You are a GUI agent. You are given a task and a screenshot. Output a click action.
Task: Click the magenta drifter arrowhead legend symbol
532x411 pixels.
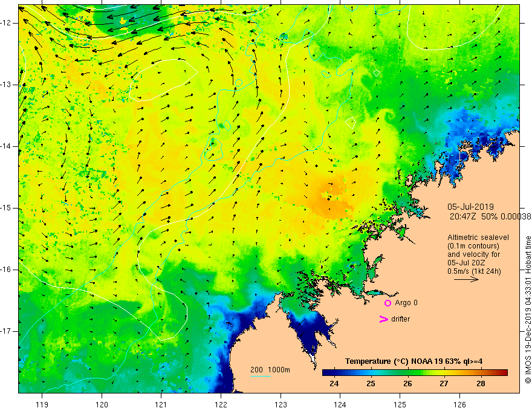(x=383, y=319)
